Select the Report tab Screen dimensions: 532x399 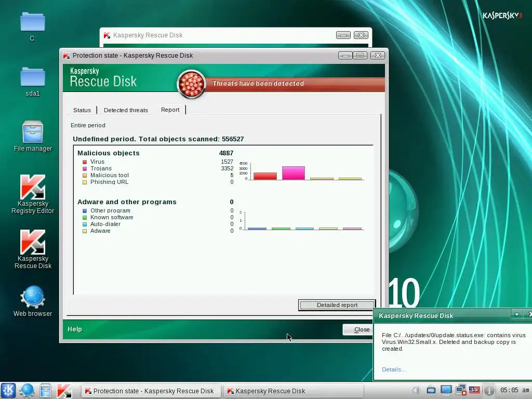tap(170, 110)
